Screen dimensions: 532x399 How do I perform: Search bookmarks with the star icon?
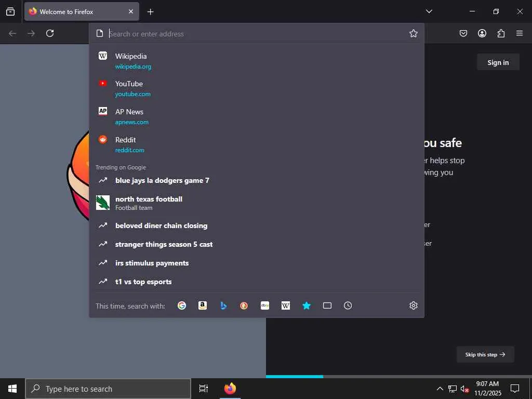pyautogui.click(x=307, y=305)
